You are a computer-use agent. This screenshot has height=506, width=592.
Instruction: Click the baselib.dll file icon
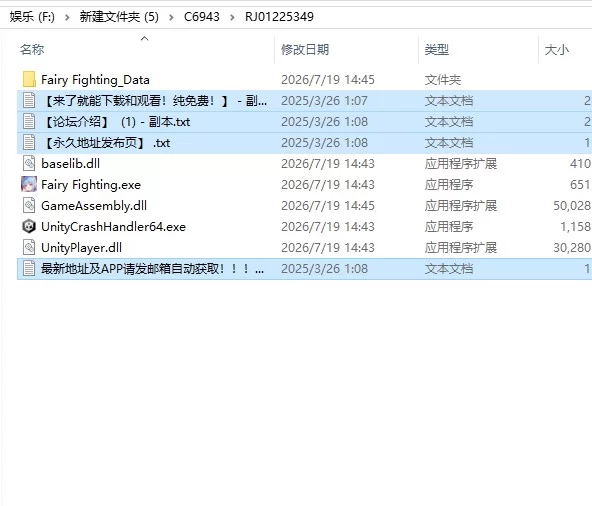pyautogui.click(x=29, y=164)
